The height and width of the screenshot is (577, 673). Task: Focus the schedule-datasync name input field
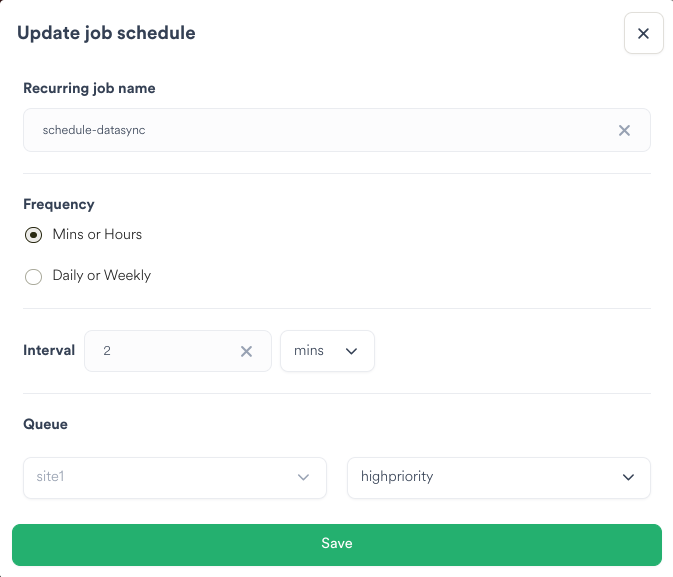[x=320, y=130]
